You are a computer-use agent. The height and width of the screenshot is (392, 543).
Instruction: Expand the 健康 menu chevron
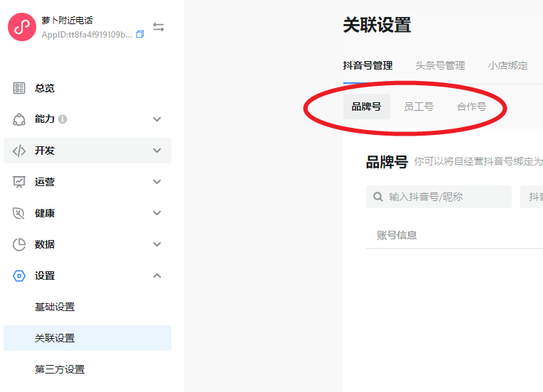(x=157, y=213)
